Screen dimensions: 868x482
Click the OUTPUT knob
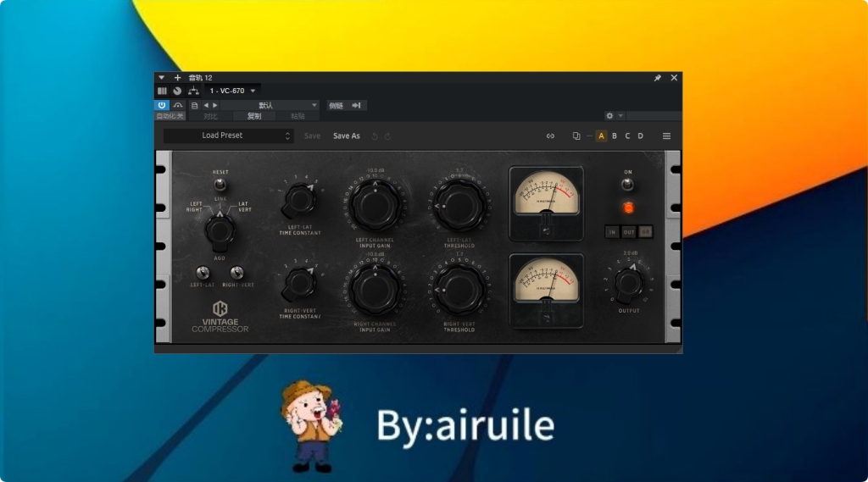(629, 283)
